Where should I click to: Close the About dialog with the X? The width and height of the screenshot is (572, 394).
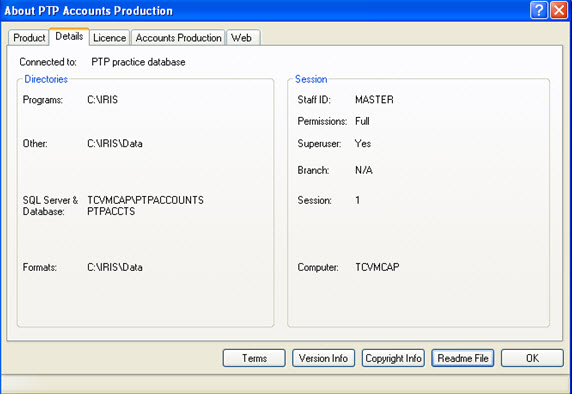coord(559,10)
